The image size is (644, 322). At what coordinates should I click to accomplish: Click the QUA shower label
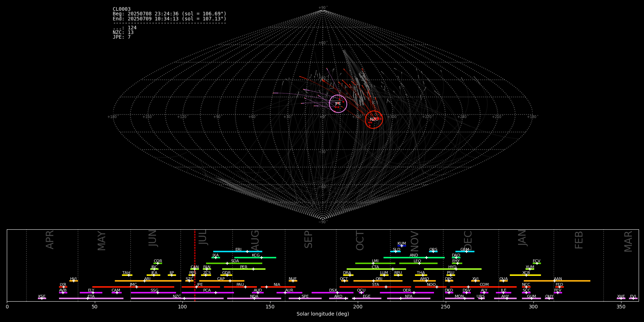tap(504, 279)
